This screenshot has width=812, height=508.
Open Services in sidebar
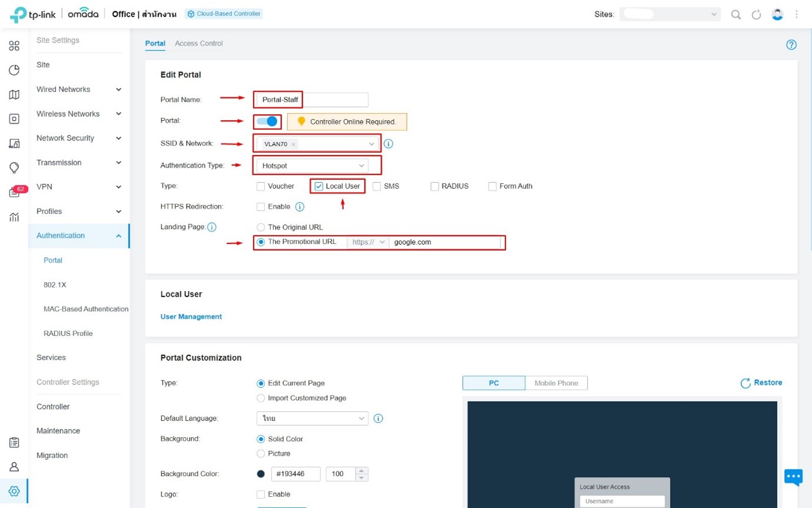(51, 358)
